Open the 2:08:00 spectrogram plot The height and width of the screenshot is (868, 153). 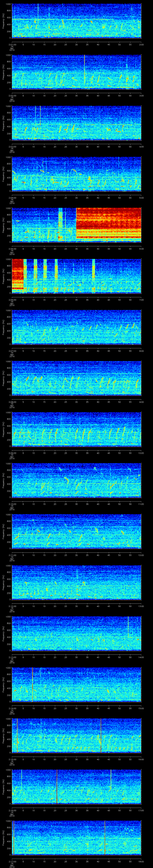tap(77, 378)
